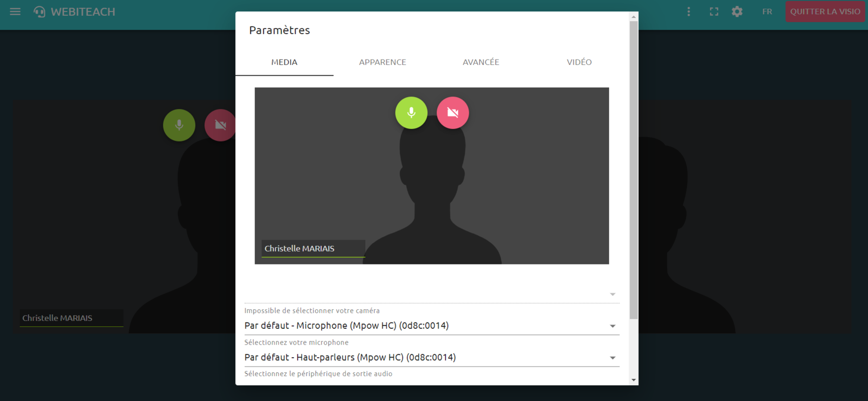Screen dimensions: 868x401
Task: Toggle the green microphone button in the background video
Action: pos(179,125)
